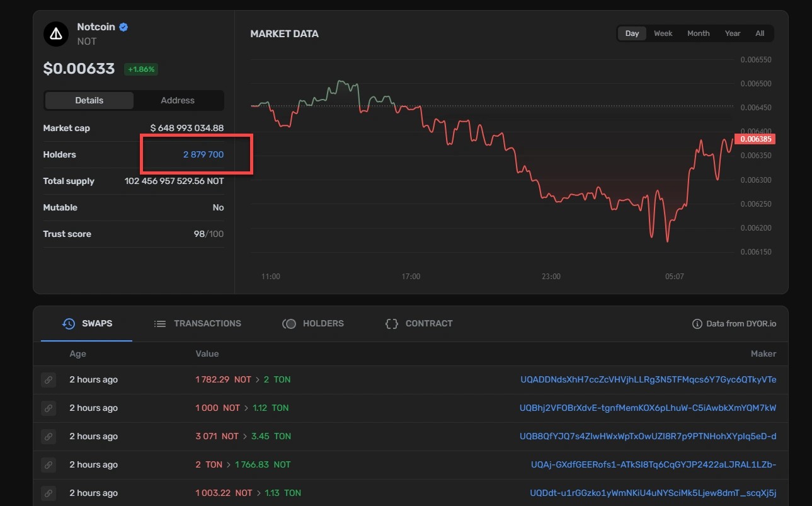
Task: Set chart range to Month
Action: tap(698, 33)
